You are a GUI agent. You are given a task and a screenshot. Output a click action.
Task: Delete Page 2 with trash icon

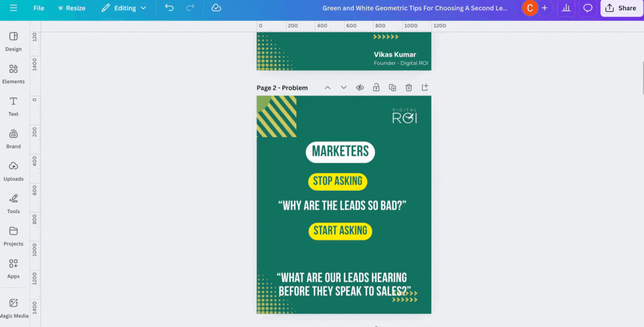(409, 88)
